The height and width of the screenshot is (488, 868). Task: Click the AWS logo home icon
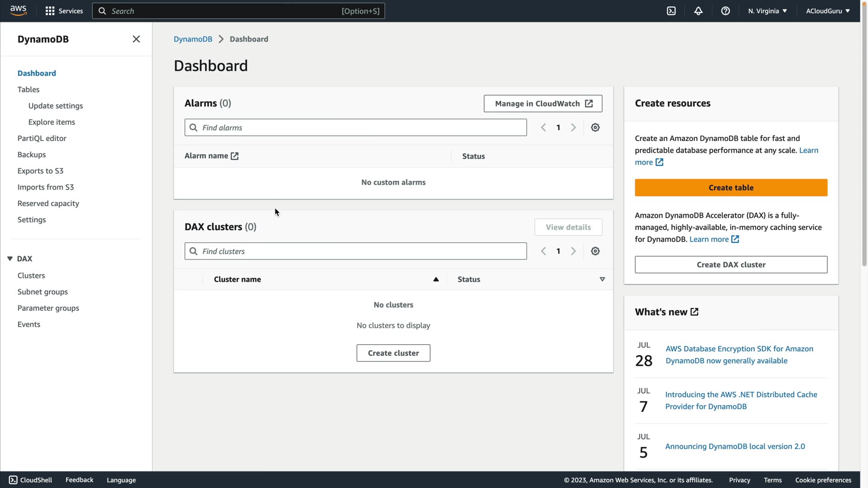18,10
